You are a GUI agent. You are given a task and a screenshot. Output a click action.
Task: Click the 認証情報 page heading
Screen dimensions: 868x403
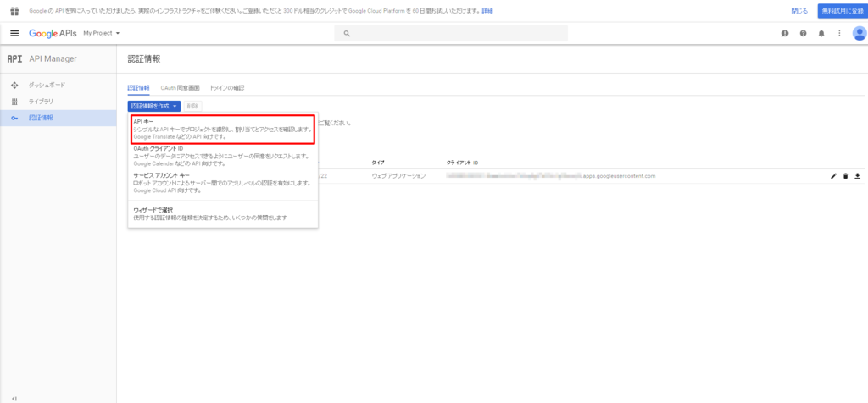(x=144, y=58)
